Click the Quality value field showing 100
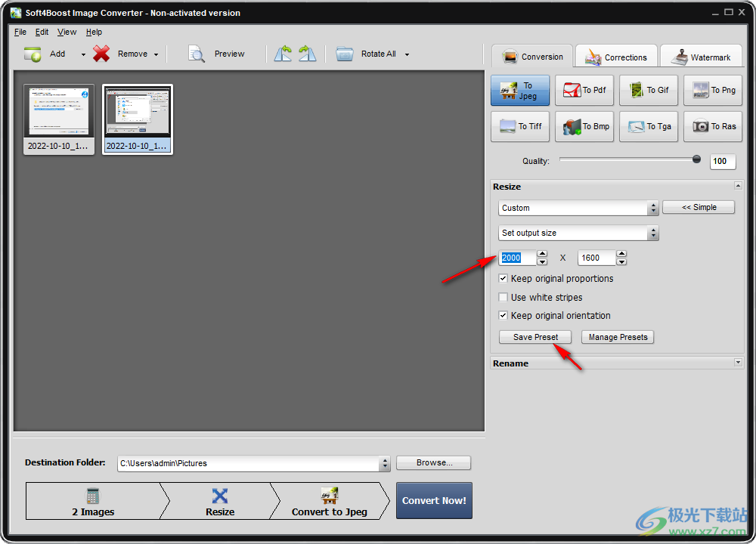This screenshot has height=544, width=756. (x=722, y=162)
